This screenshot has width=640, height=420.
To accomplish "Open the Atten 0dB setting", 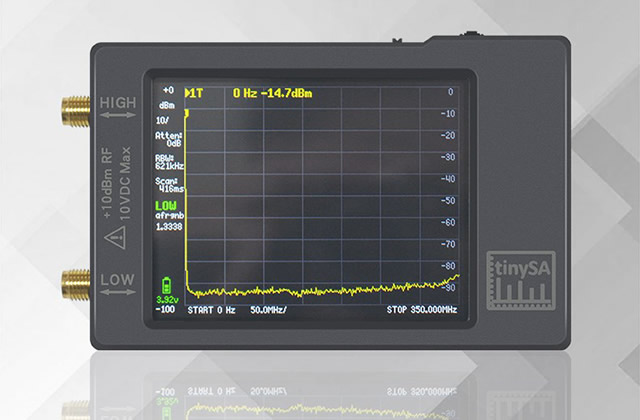I will click(168, 139).
